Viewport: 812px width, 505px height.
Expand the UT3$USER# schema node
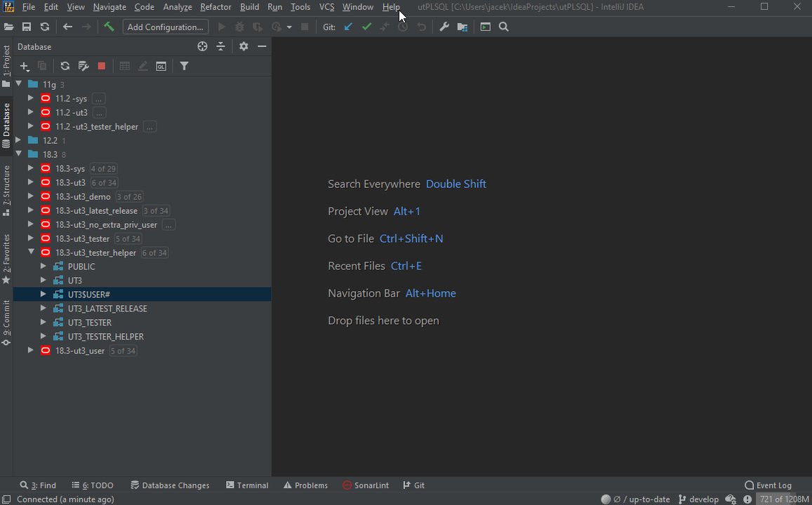coord(44,294)
